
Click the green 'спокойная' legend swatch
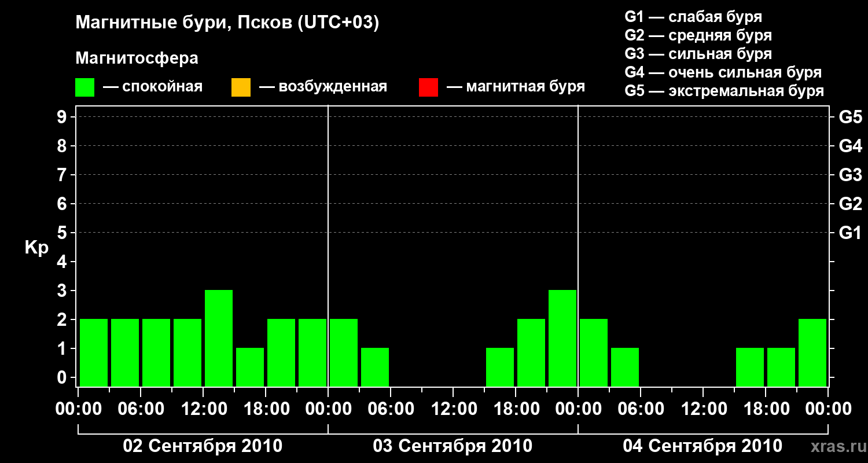tap(84, 87)
